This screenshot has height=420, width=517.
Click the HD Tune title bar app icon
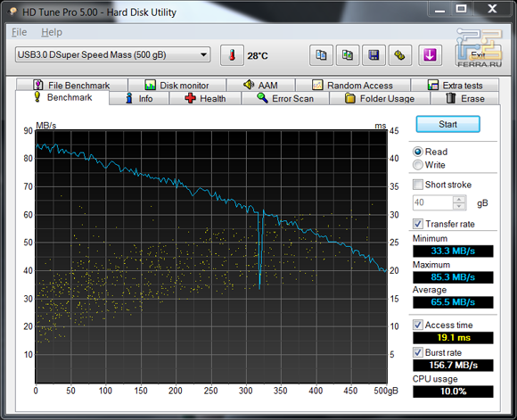pyautogui.click(x=13, y=12)
